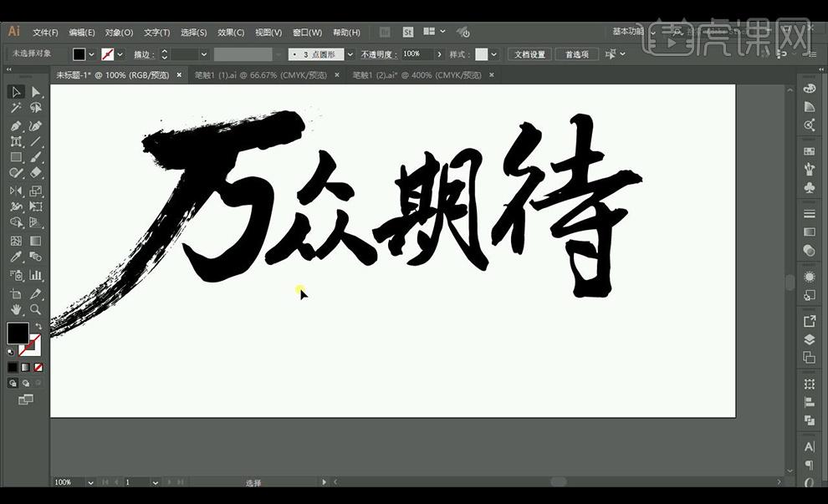Select the Lasso tool
828x504 pixels.
(35, 108)
